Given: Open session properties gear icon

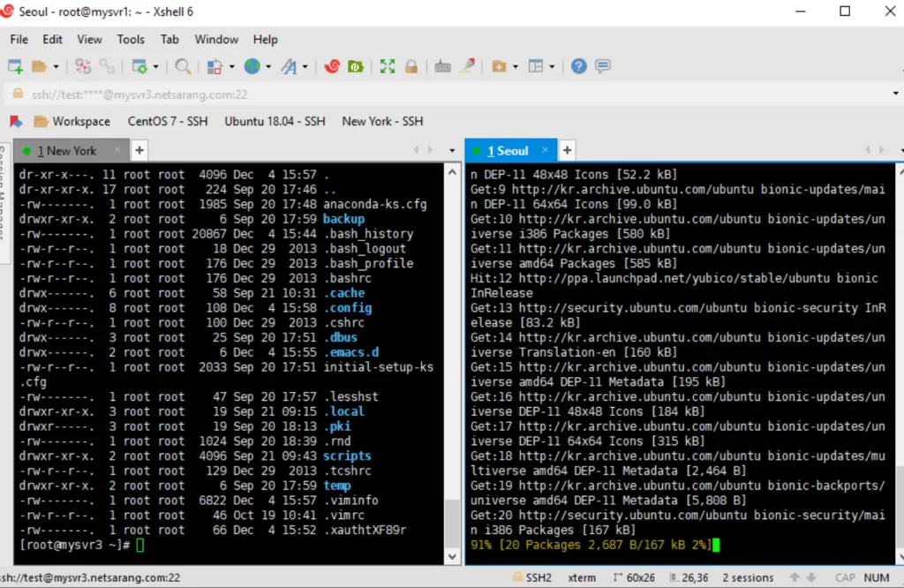Looking at the screenshot, I should pyautogui.click(x=140, y=66).
